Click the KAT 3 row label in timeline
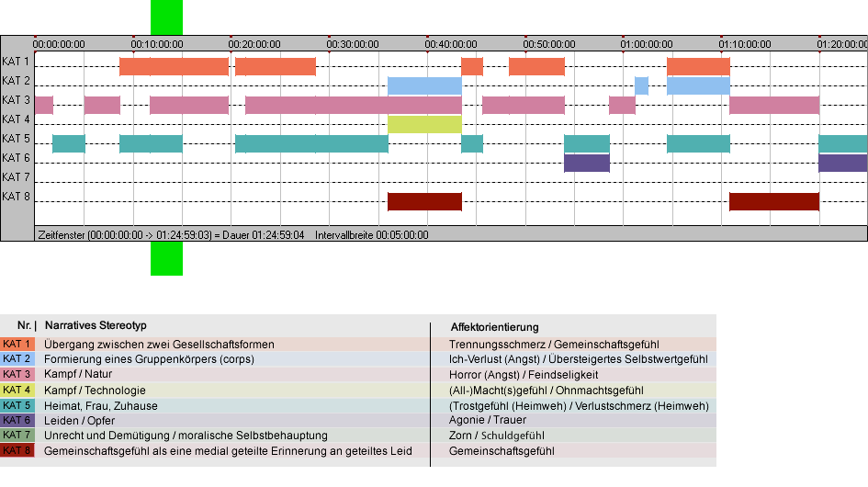Image resolution: width=868 pixels, height=487 pixels. coord(16,100)
